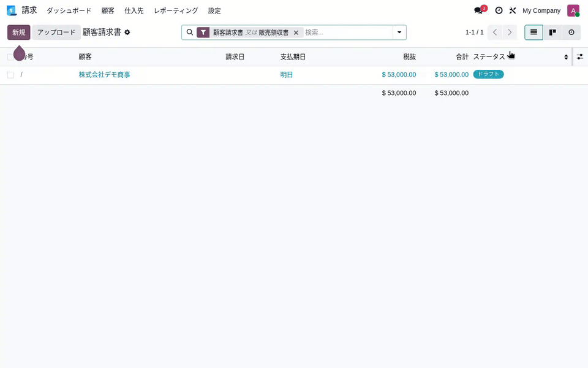This screenshot has width=588, height=368.
Task: Click the purple filter funnel icon
Action: [203, 33]
